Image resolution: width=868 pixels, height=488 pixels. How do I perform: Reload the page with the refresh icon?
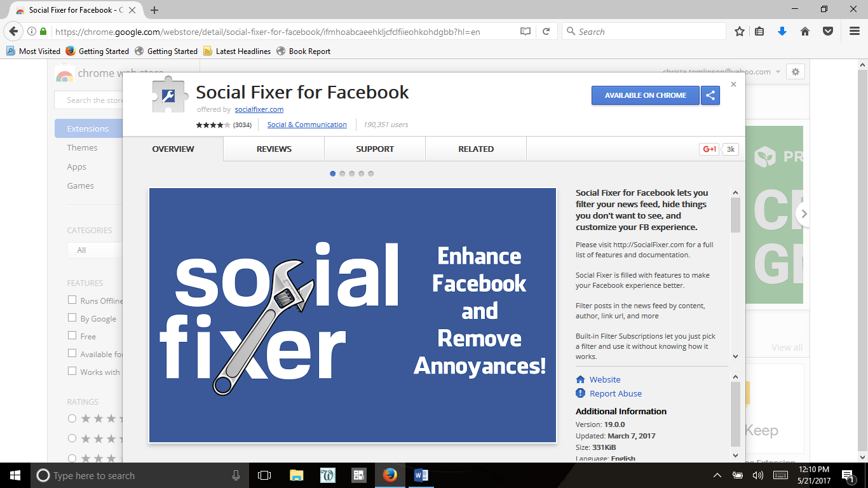coord(546,31)
